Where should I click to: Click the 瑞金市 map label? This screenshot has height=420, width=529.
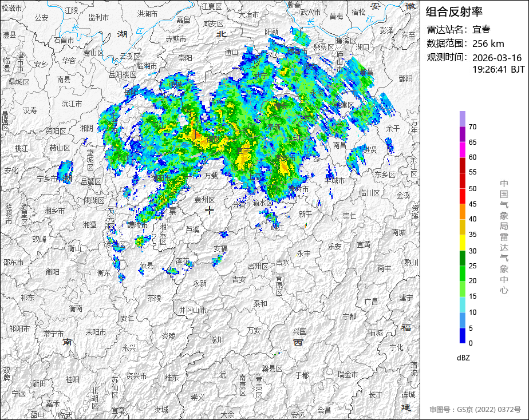click(348, 374)
